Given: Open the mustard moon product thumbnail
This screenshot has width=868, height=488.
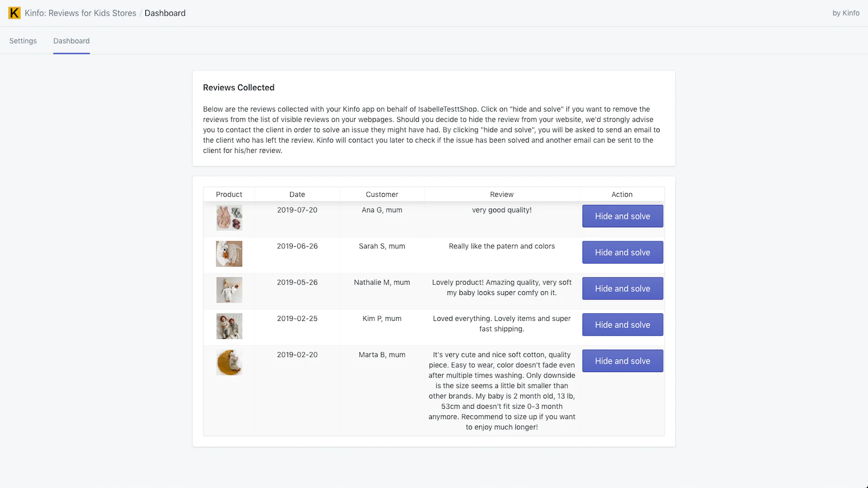Looking at the screenshot, I should click(x=229, y=362).
